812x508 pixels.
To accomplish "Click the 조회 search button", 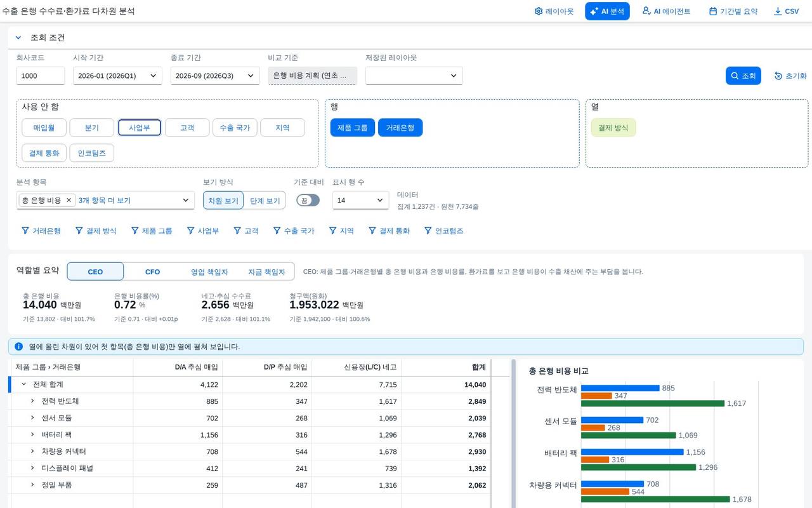I will tap(743, 76).
